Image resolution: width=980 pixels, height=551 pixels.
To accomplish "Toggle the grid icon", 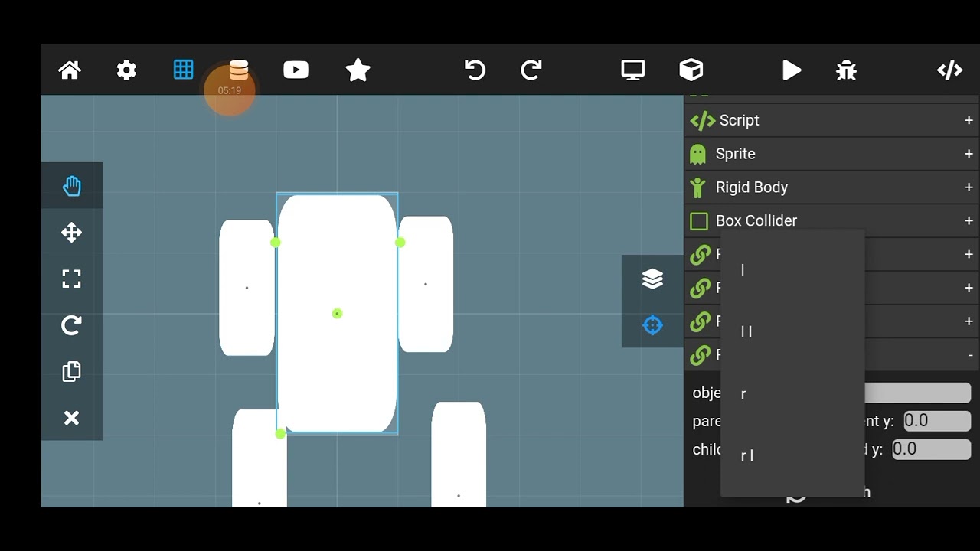I will point(183,70).
